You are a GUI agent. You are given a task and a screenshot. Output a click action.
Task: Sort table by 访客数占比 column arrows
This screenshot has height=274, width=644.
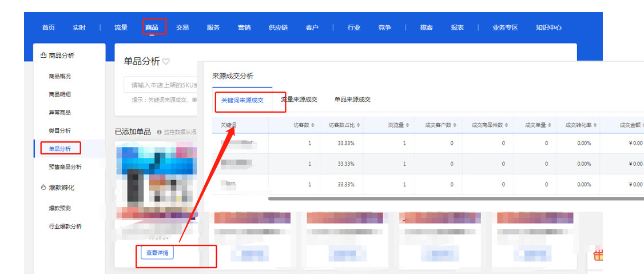click(358, 125)
